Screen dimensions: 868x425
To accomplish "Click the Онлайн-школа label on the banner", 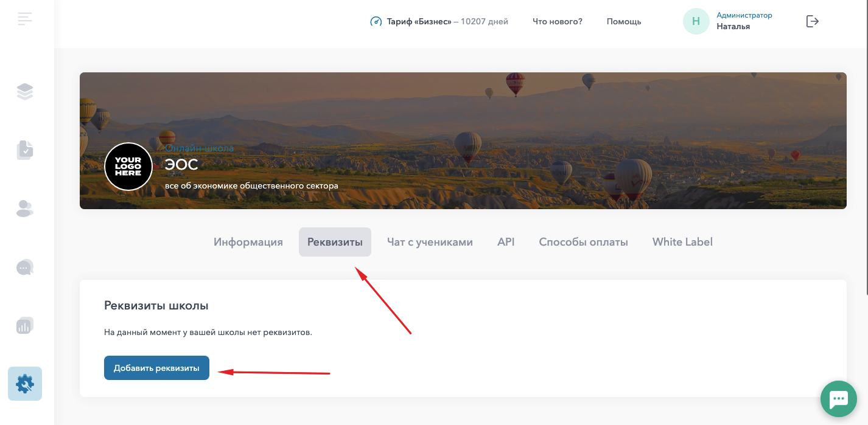I will point(200,148).
